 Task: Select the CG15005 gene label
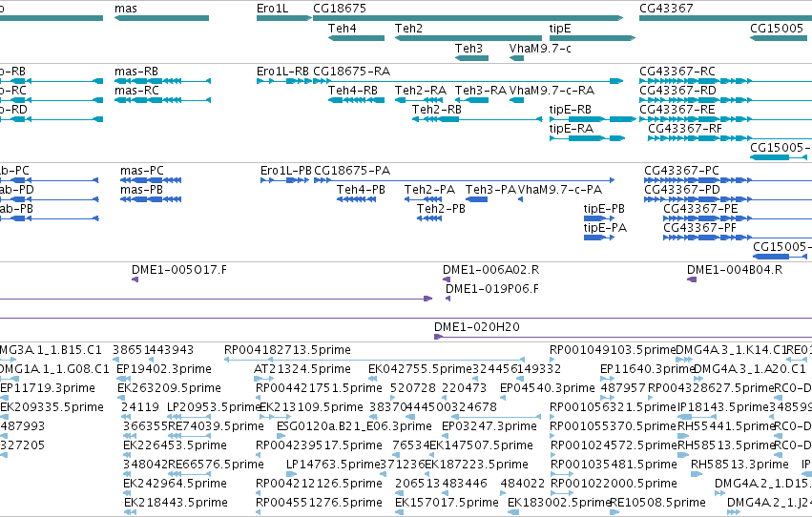(x=777, y=29)
